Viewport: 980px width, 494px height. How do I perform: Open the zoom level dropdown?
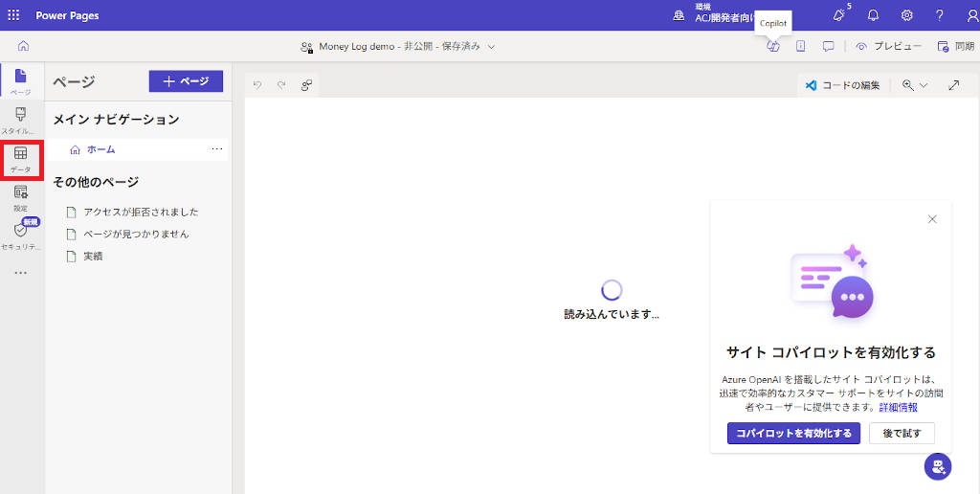915,85
